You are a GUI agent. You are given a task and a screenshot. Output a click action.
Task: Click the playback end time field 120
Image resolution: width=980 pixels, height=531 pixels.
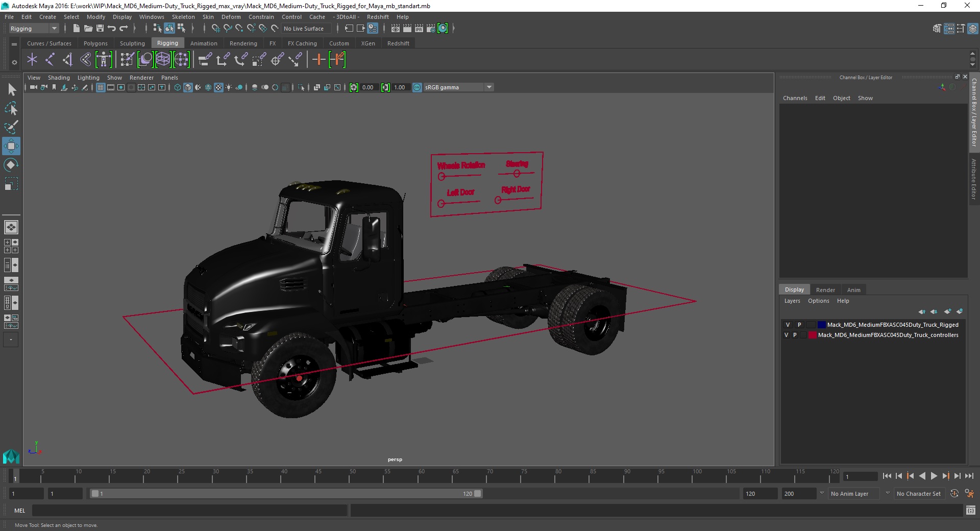pos(759,494)
